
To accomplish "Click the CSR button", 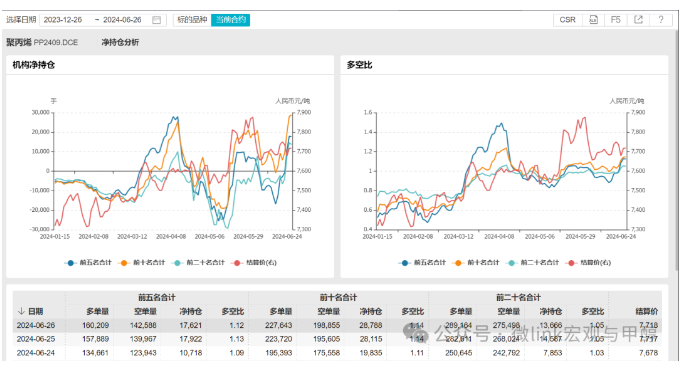I will pyautogui.click(x=568, y=20).
